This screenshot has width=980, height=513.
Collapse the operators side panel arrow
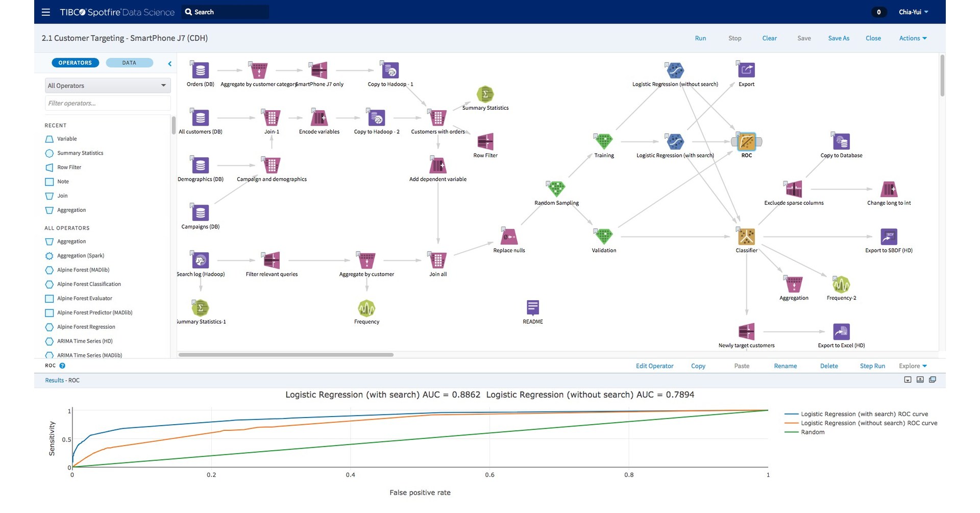point(169,64)
